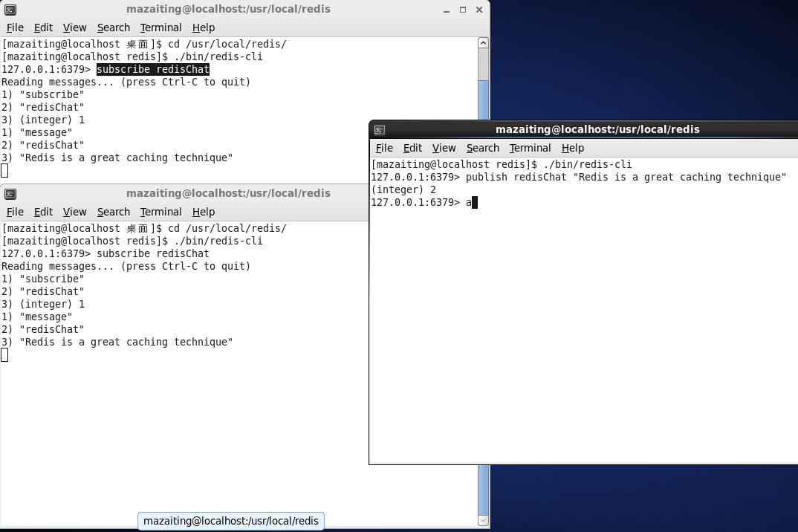This screenshot has width=798, height=532.
Task: Click the top-left terminal window title bar
Action: pos(229,9)
